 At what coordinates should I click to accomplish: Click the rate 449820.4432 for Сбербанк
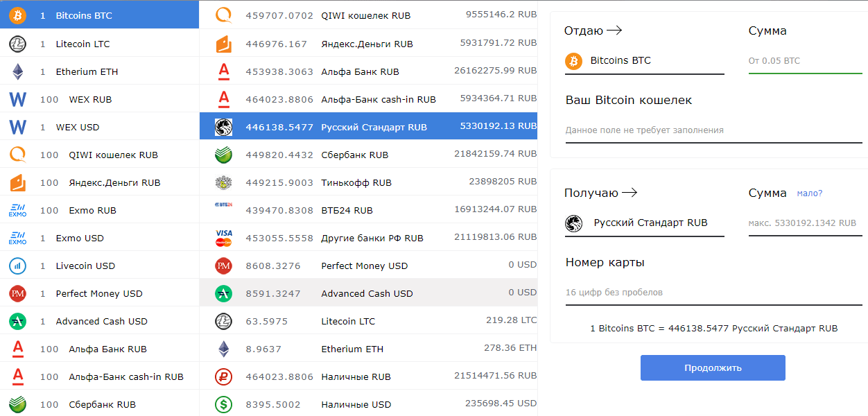pos(279,155)
